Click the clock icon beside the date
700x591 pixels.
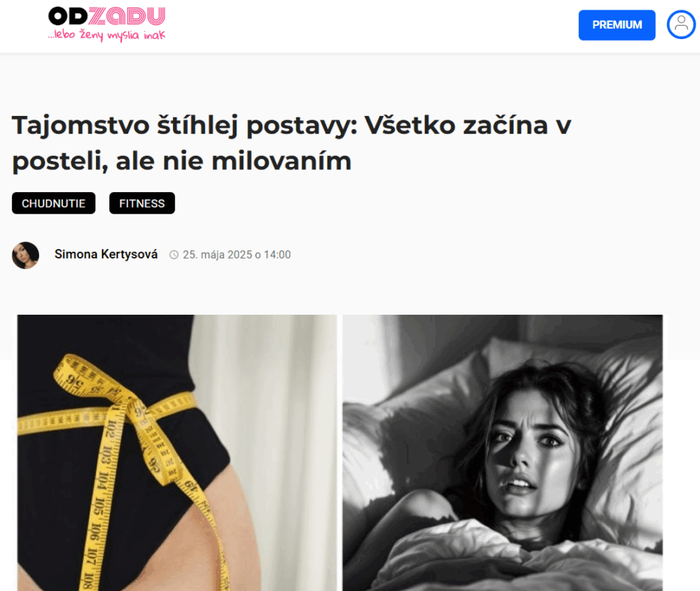click(x=174, y=255)
